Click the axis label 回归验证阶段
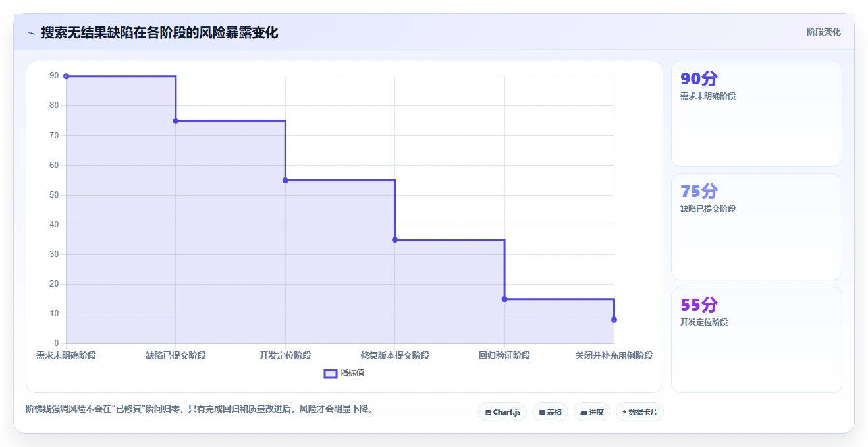The image size is (868, 447). click(x=504, y=355)
